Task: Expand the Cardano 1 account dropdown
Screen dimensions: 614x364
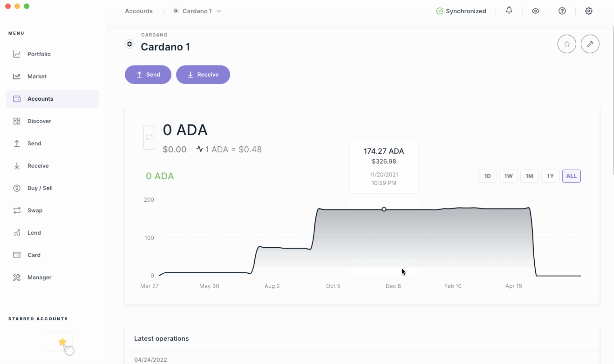Action: point(219,11)
